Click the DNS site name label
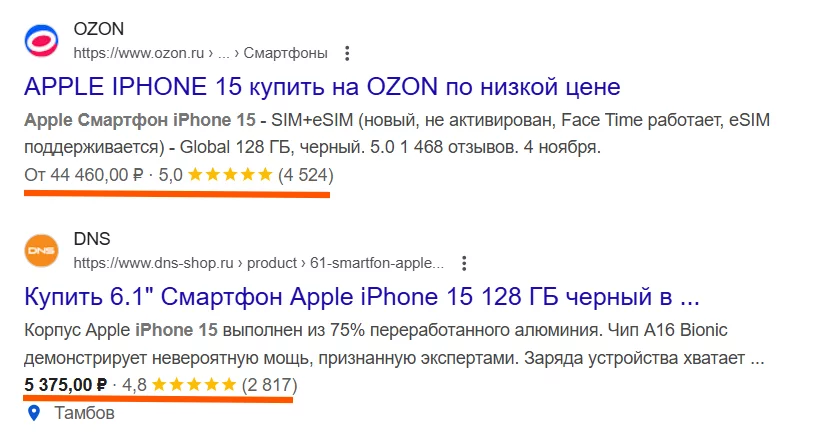The image size is (820, 436). pyautogui.click(x=92, y=240)
